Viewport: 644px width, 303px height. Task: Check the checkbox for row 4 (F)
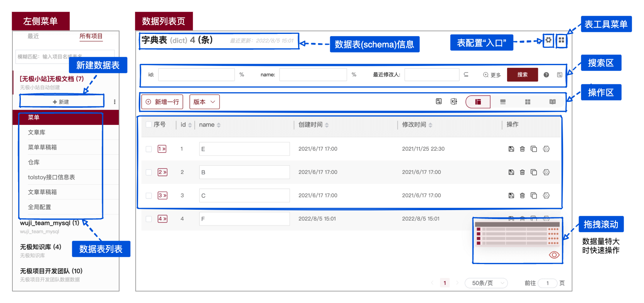click(149, 219)
